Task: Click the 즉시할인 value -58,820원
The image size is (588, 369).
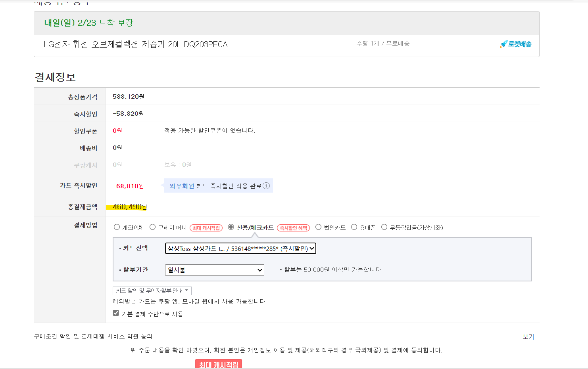Action: click(128, 114)
